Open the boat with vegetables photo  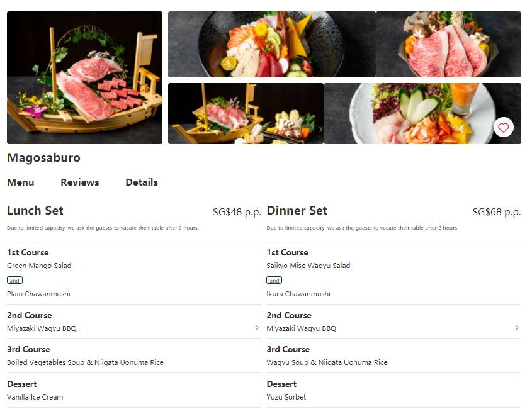246,114
